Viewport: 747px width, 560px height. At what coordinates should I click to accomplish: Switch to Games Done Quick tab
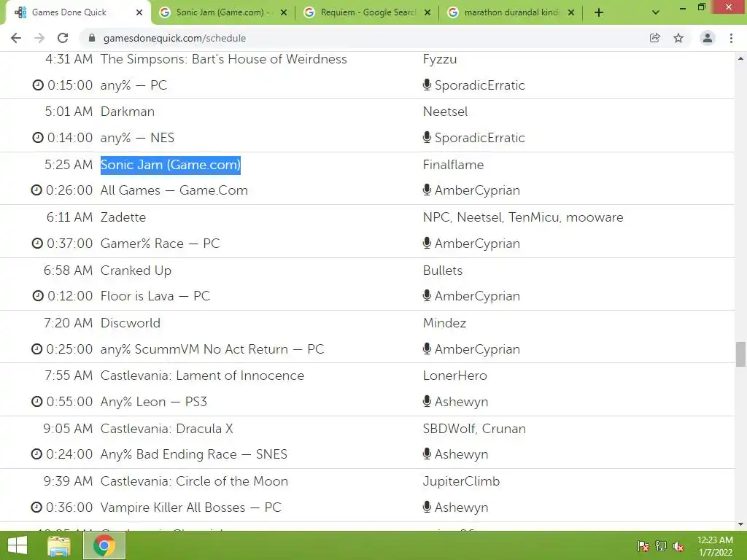point(76,13)
